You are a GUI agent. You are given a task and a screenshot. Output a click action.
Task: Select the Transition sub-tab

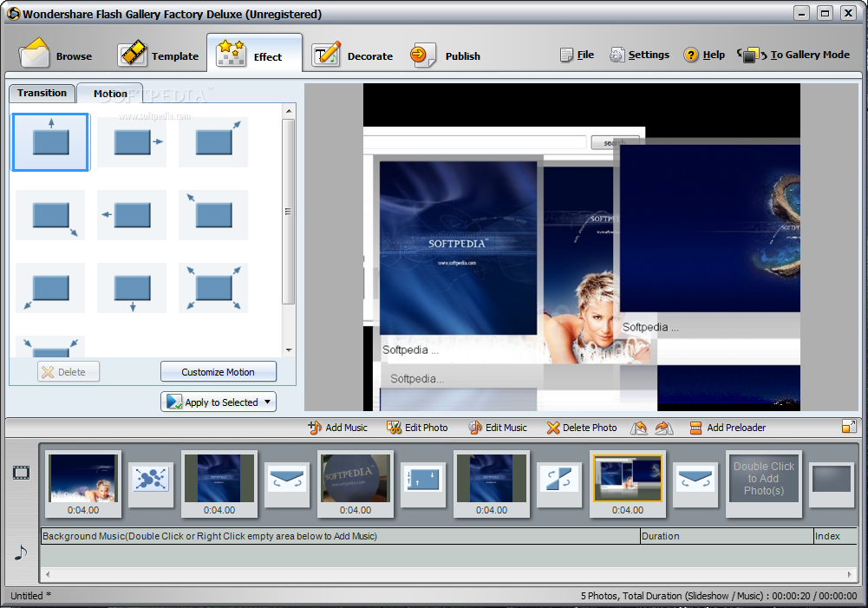pyautogui.click(x=42, y=93)
